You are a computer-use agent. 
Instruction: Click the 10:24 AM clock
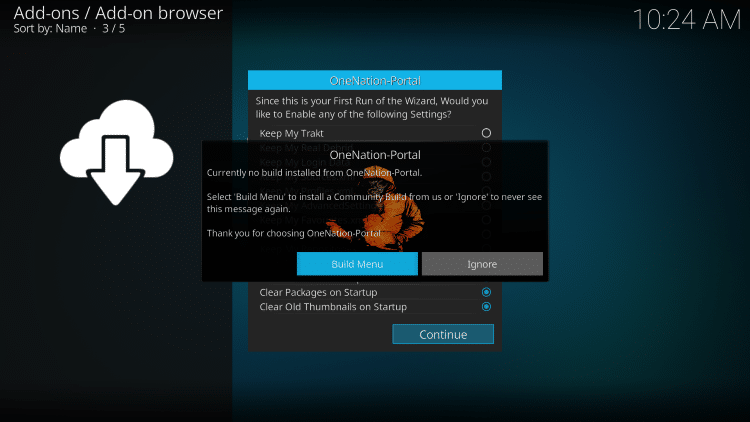(687, 20)
